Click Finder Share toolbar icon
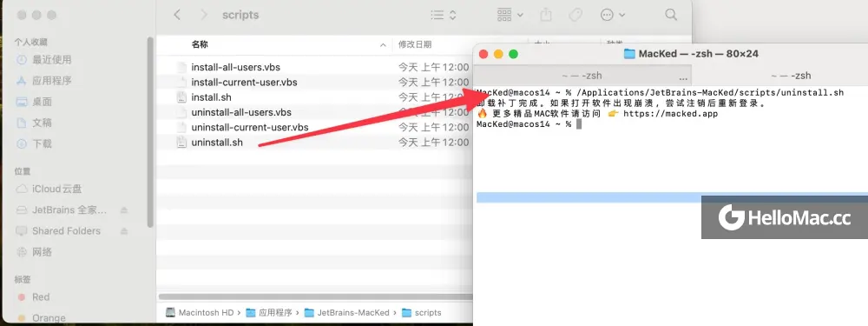Viewport: 868px width, 326px height. [x=546, y=15]
